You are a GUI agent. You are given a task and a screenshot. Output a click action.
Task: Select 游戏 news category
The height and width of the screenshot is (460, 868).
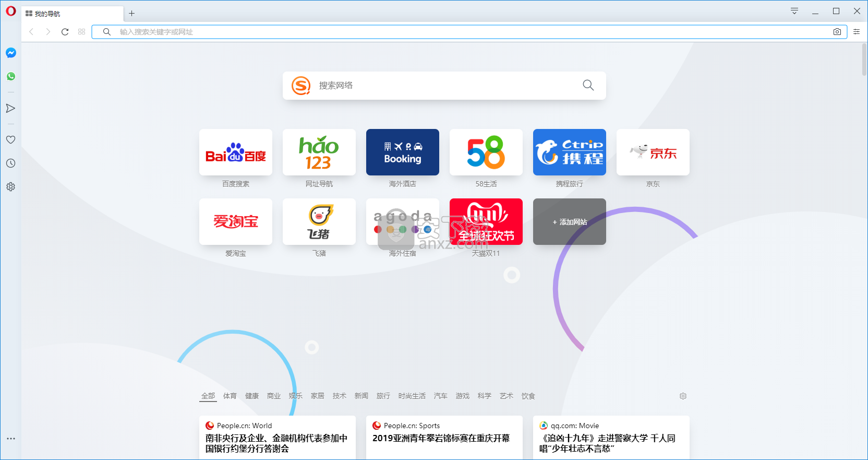tap(463, 396)
